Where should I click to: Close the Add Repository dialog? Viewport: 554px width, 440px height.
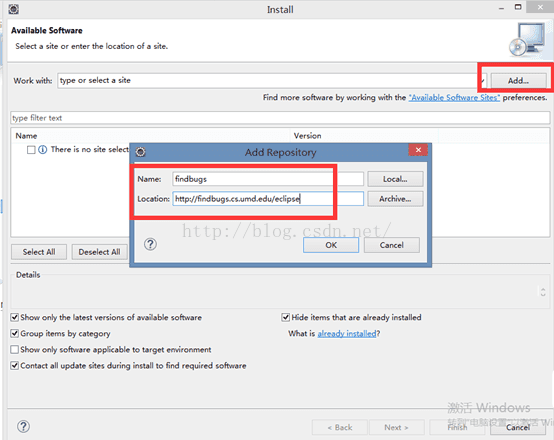click(x=418, y=150)
